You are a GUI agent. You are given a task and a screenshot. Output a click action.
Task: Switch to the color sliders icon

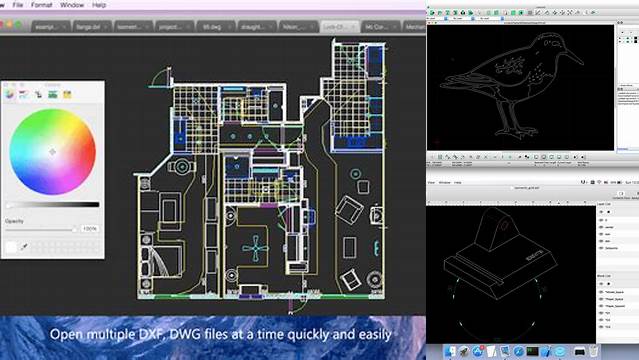24,95
